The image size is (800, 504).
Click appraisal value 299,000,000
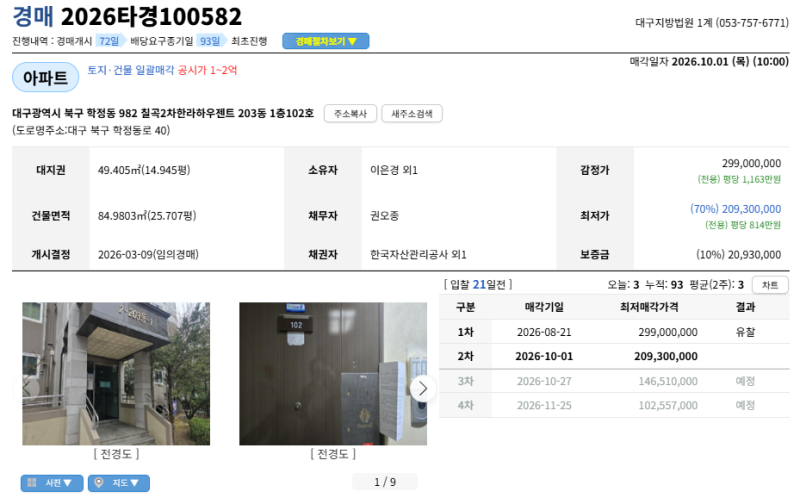coord(751,163)
